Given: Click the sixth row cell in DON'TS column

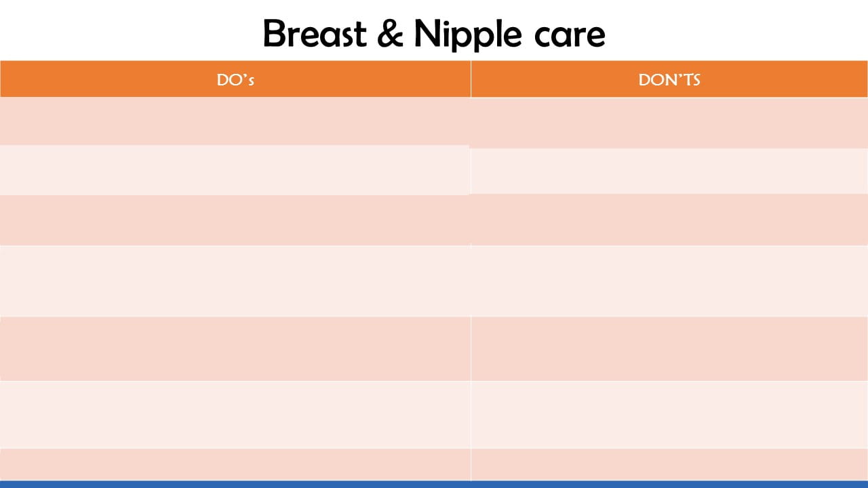Looking at the screenshot, I should coord(669,415).
